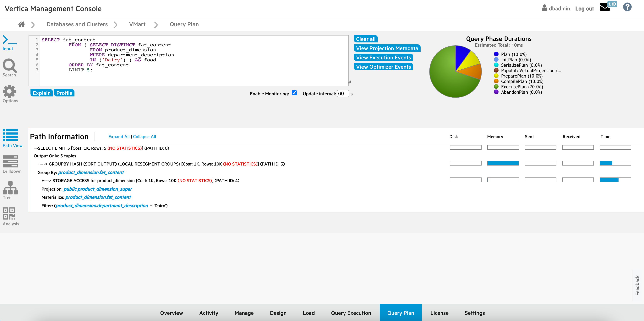Open the Analysis view icon

tap(9, 214)
